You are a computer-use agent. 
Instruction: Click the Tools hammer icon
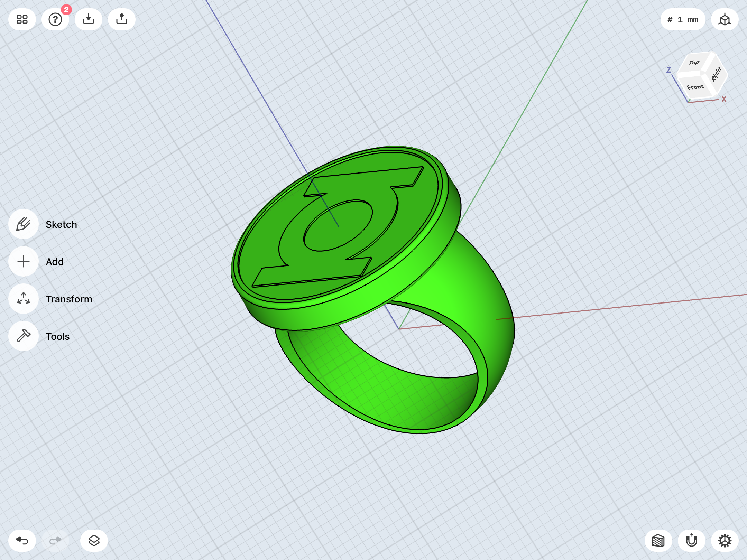[x=24, y=336]
